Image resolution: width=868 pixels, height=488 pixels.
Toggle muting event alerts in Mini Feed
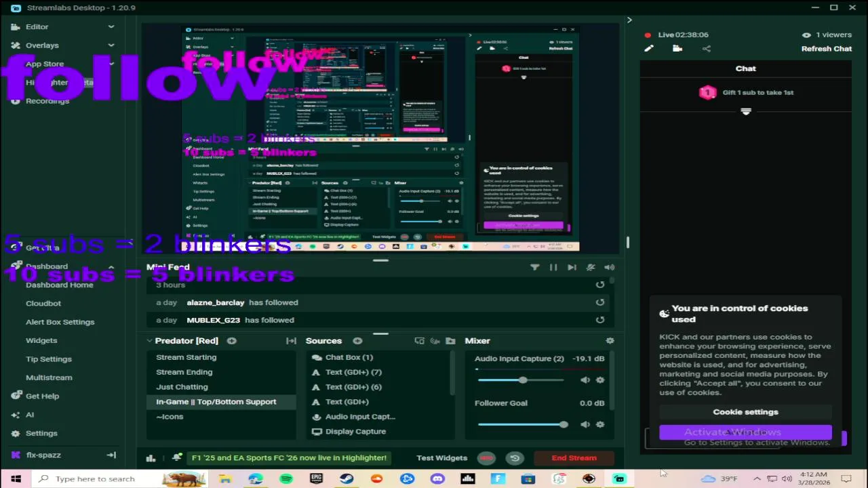tap(591, 267)
